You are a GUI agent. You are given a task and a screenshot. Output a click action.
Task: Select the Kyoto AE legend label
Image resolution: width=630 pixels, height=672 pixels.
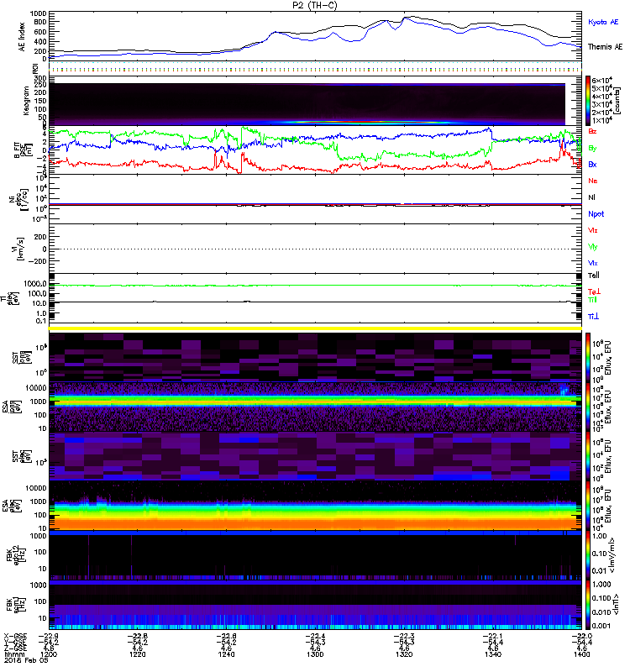[603, 22]
